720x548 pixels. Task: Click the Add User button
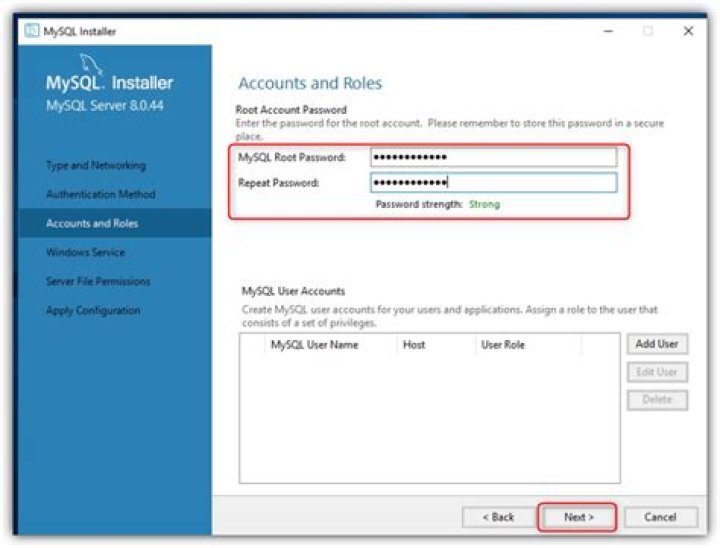[657, 344]
